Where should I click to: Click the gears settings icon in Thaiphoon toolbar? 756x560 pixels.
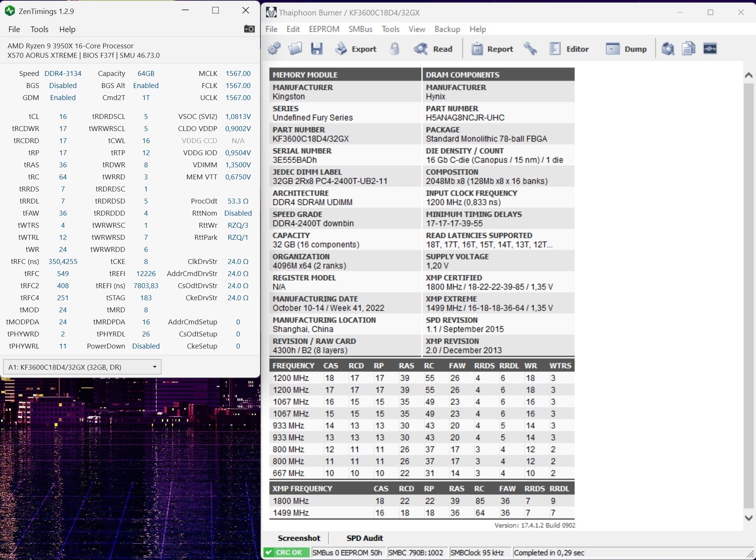(274, 49)
